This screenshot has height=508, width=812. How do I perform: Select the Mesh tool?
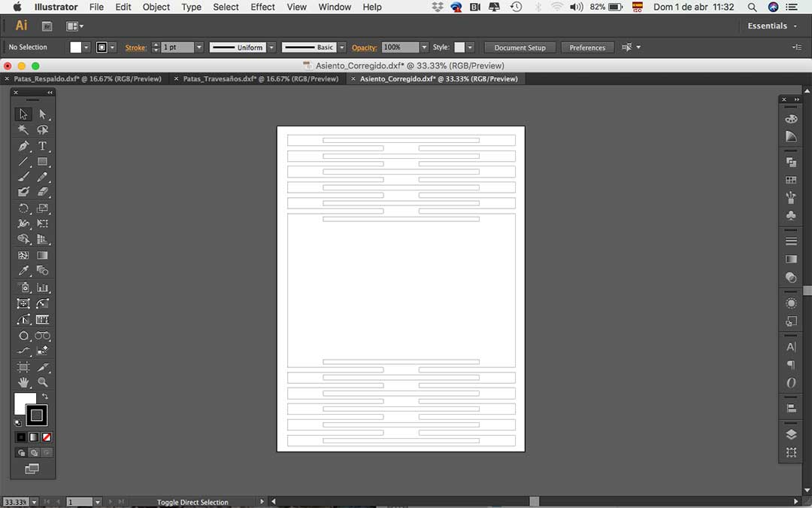click(x=23, y=255)
